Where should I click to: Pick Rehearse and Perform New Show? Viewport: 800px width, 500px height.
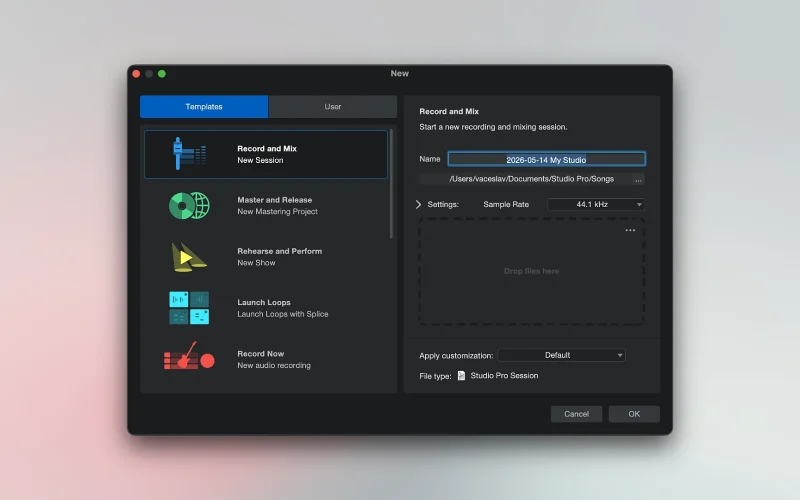(266, 257)
